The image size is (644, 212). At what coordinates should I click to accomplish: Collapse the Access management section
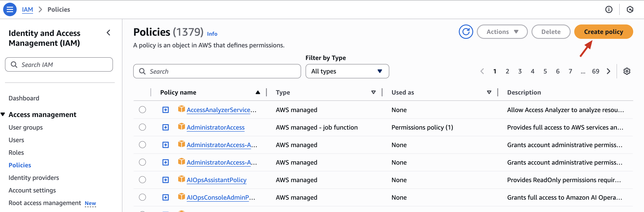[3, 115]
